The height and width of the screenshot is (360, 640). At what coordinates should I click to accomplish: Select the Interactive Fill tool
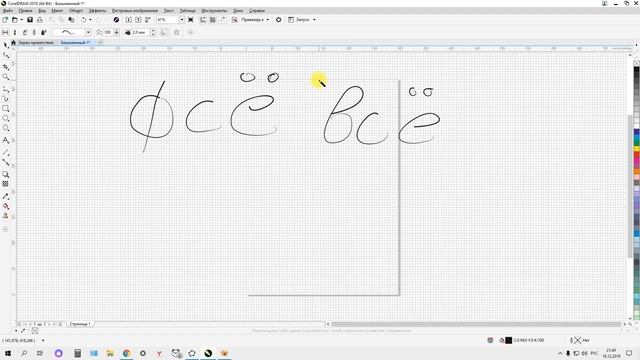click(6, 206)
